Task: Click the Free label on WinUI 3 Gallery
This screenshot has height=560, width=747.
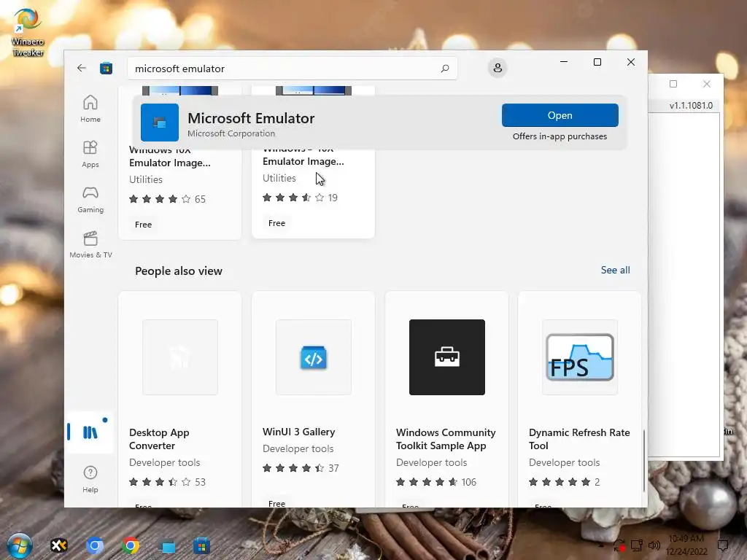Action: pyautogui.click(x=276, y=503)
